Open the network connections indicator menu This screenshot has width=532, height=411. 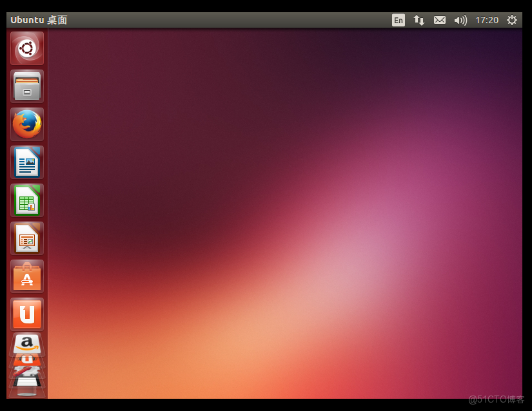coord(419,20)
